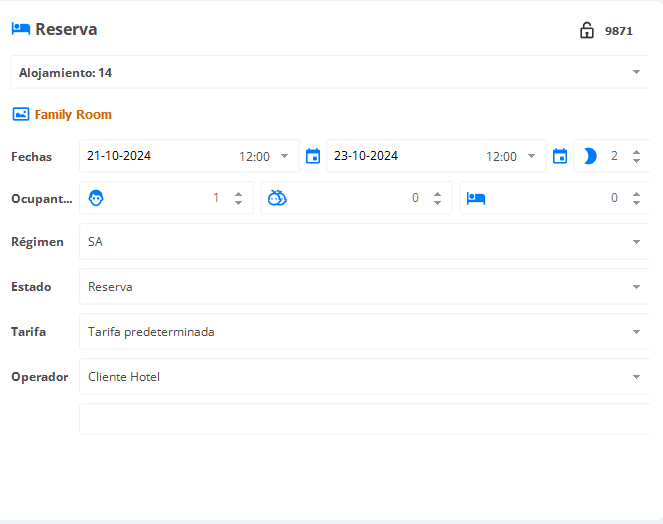Click the 21-10-2024 start date field
Viewport: 663px width, 524px height.
(x=119, y=156)
